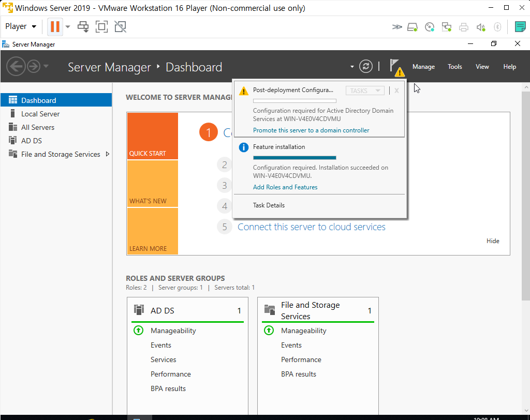
Task: Pause the virtual machine
Action: (x=55, y=27)
